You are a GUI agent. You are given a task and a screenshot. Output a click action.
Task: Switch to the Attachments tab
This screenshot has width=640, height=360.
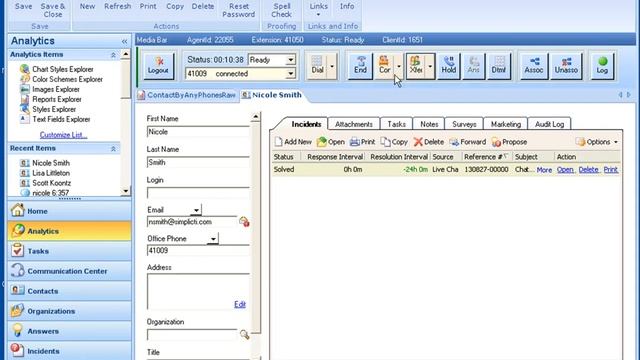tap(353, 124)
